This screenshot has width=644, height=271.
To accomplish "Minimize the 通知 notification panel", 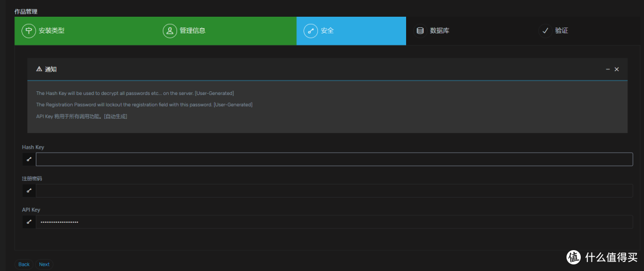I will click(608, 69).
